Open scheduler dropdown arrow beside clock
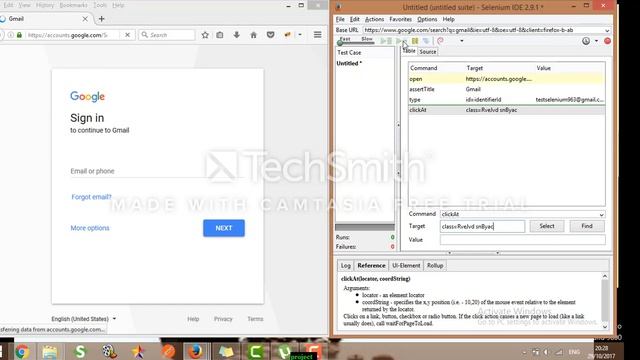640x360 pixels. tap(596, 41)
